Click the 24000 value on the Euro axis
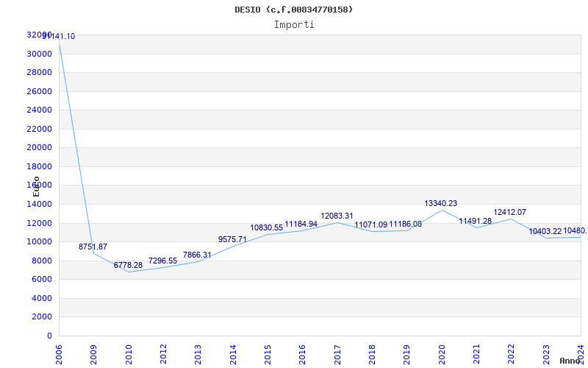Viewport: 588px width, 368px height. click(40, 110)
